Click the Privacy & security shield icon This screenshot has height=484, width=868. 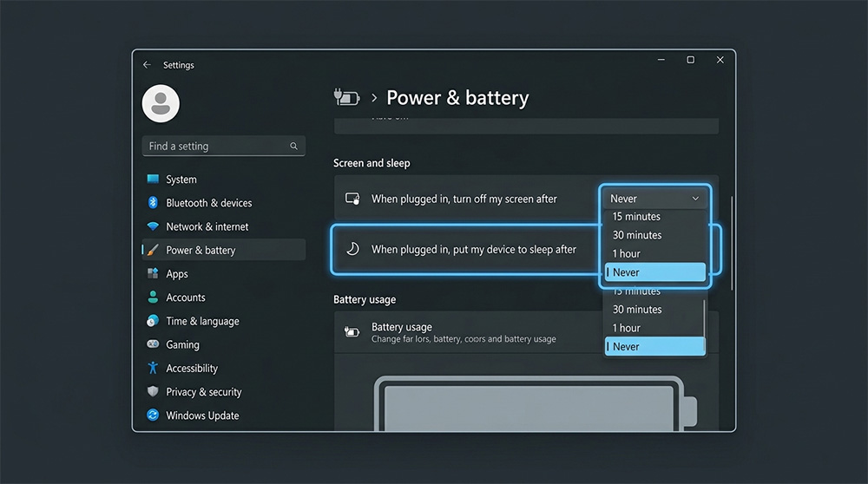click(x=153, y=392)
